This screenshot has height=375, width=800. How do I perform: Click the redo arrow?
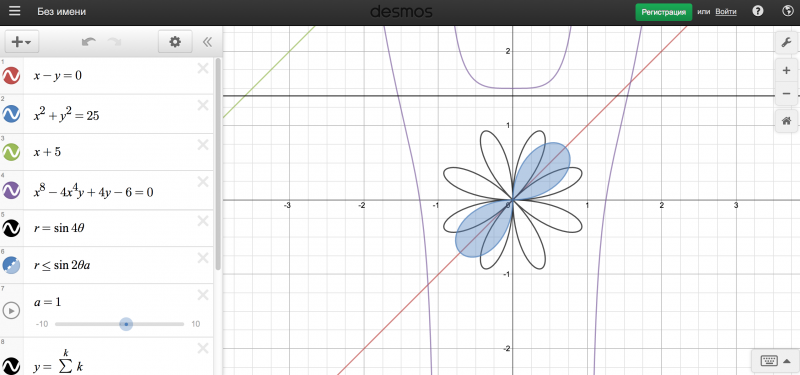pos(114,42)
